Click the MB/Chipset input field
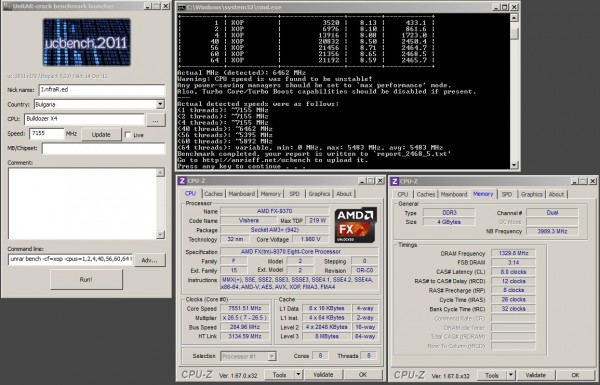The height and width of the screenshot is (385, 600). (103, 148)
